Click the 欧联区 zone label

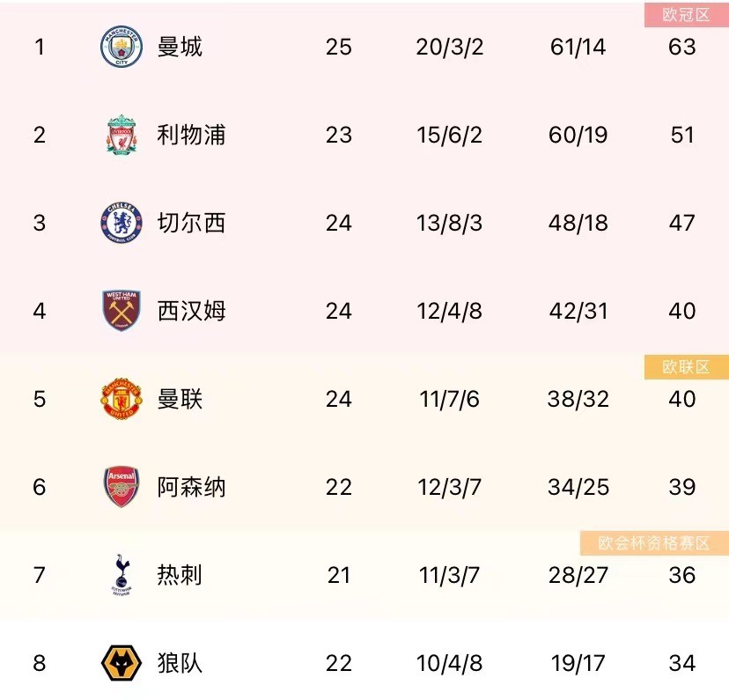[686, 367]
